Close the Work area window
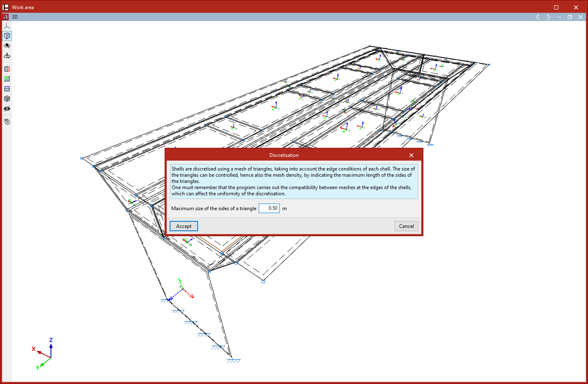Image resolution: width=588 pixels, height=384 pixels. 576,7
